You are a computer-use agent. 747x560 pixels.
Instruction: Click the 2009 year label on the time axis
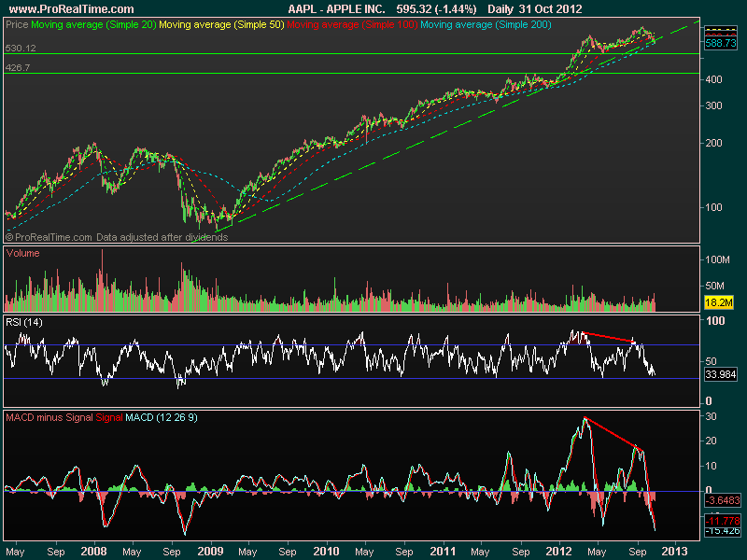click(x=210, y=552)
